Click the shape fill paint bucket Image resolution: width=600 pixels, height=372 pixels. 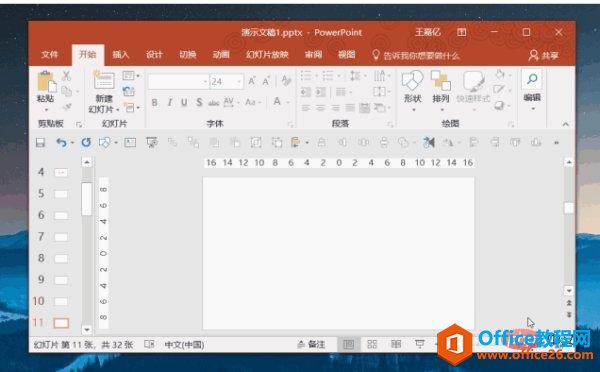(501, 74)
